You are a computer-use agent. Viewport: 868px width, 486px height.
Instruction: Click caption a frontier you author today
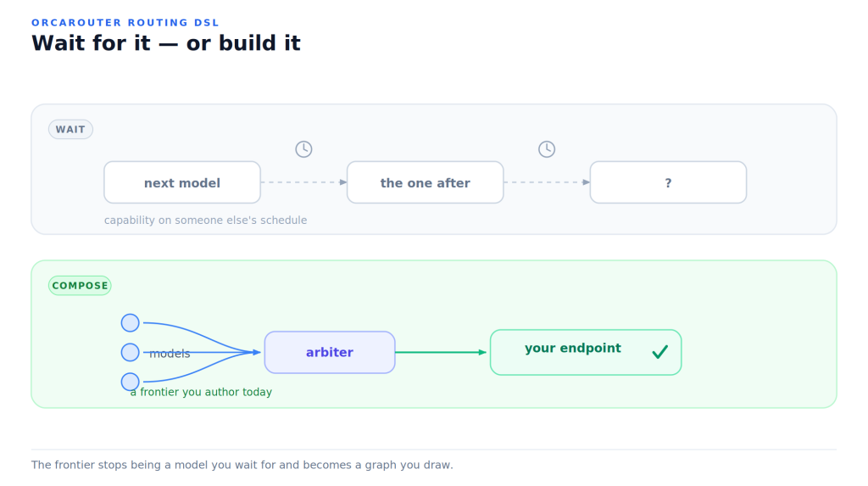(x=201, y=392)
